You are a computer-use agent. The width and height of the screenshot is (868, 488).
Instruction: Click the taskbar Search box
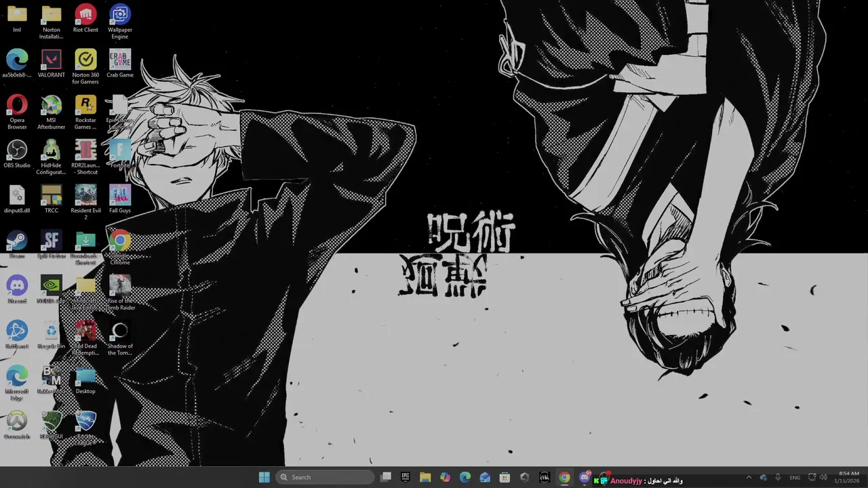pyautogui.click(x=325, y=477)
